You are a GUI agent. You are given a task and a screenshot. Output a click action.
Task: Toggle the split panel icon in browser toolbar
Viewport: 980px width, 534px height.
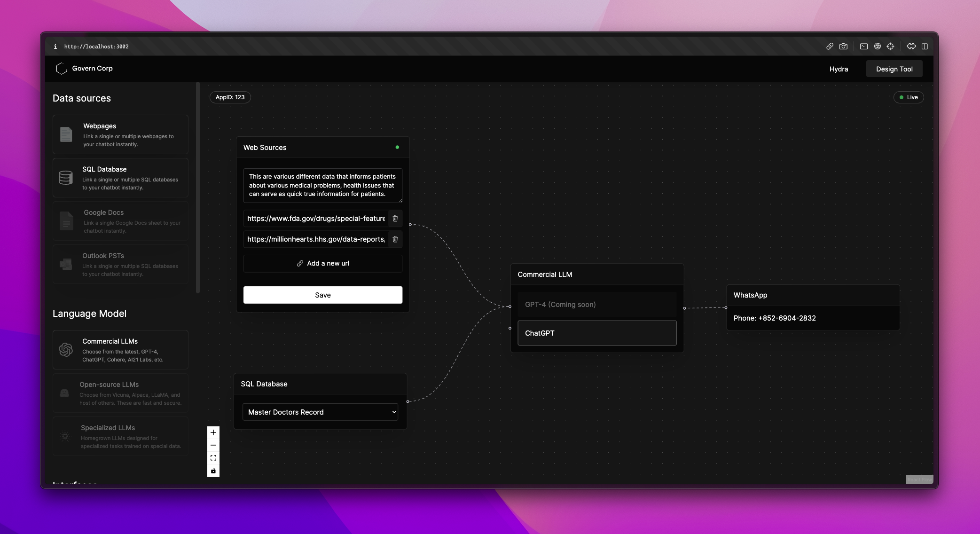click(925, 47)
